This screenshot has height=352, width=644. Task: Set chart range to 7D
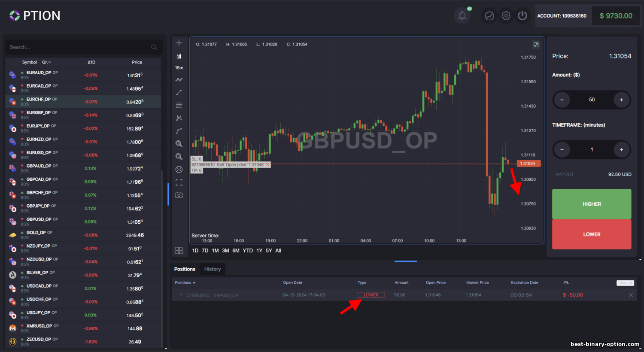[x=205, y=251]
